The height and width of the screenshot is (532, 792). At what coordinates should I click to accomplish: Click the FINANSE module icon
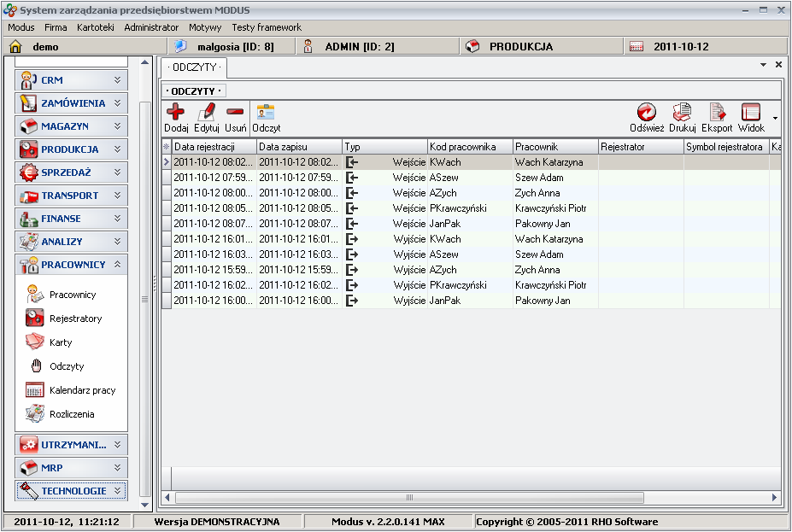pos(28,219)
